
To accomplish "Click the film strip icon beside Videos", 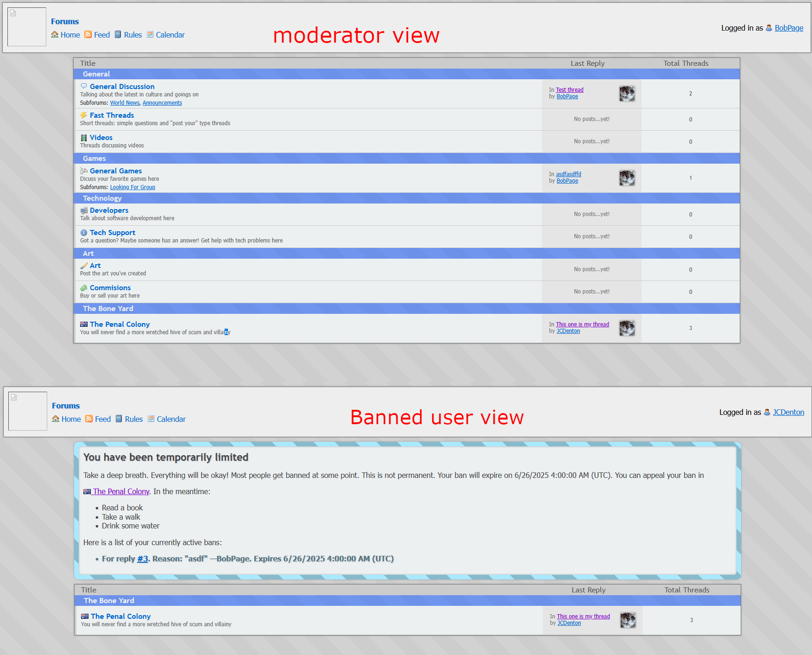I will (84, 138).
